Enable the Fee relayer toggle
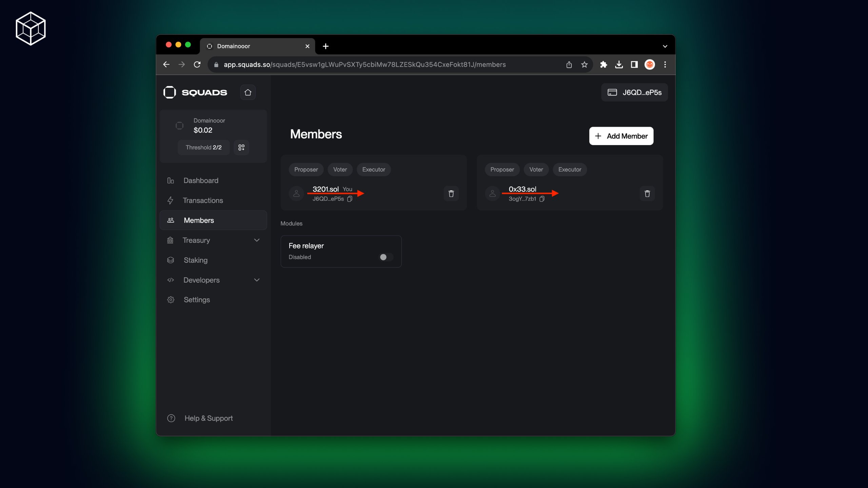 pos(386,257)
